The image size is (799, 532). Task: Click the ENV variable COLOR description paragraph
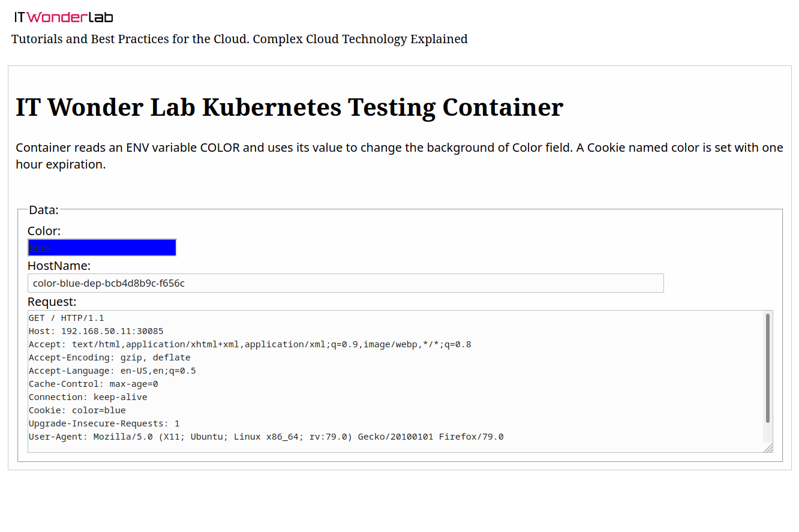(400, 156)
